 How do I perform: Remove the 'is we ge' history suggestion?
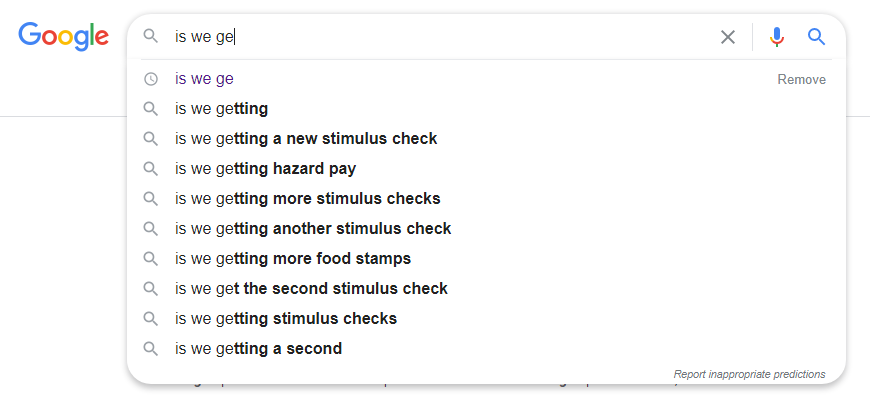point(801,79)
